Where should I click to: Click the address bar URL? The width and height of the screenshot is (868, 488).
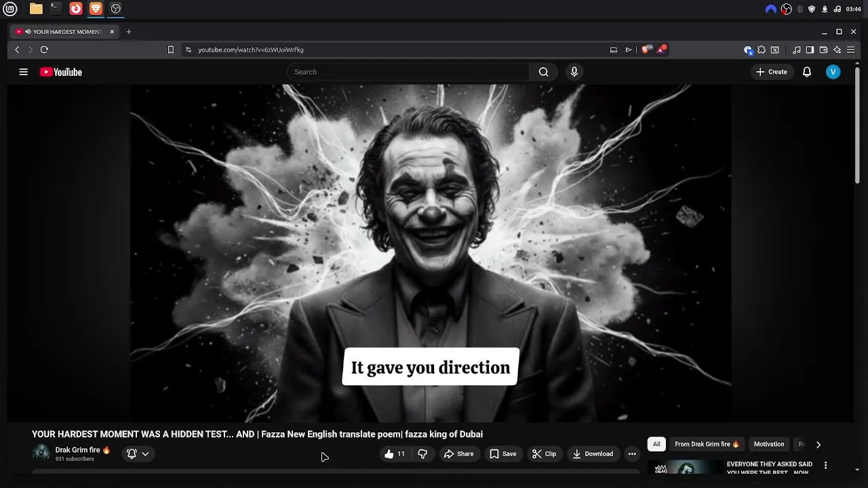click(x=250, y=49)
